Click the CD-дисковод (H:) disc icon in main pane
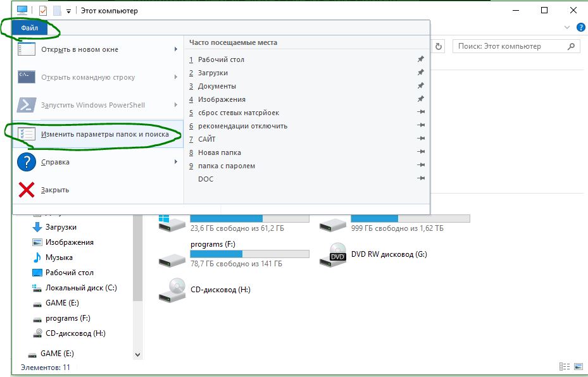This screenshot has width=588, height=377. coord(172,290)
